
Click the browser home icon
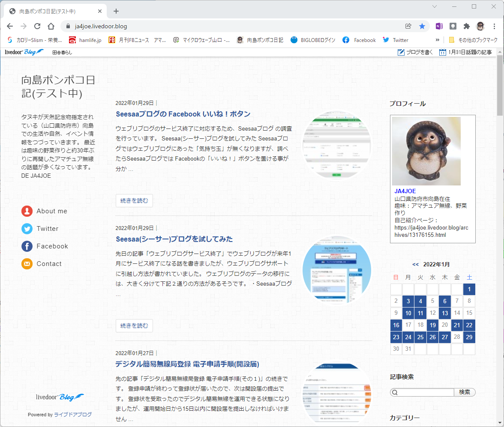pyautogui.click(x=51, y=27)
